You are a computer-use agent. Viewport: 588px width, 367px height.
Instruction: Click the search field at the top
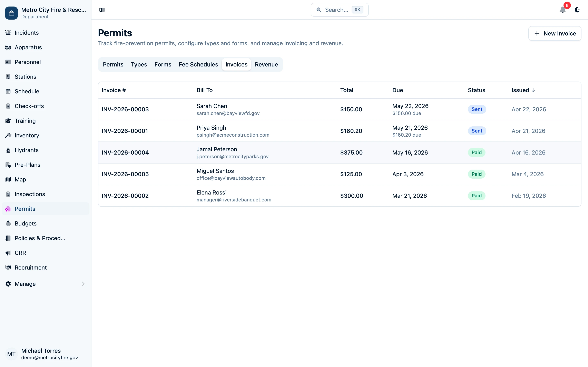click(340, 10)
